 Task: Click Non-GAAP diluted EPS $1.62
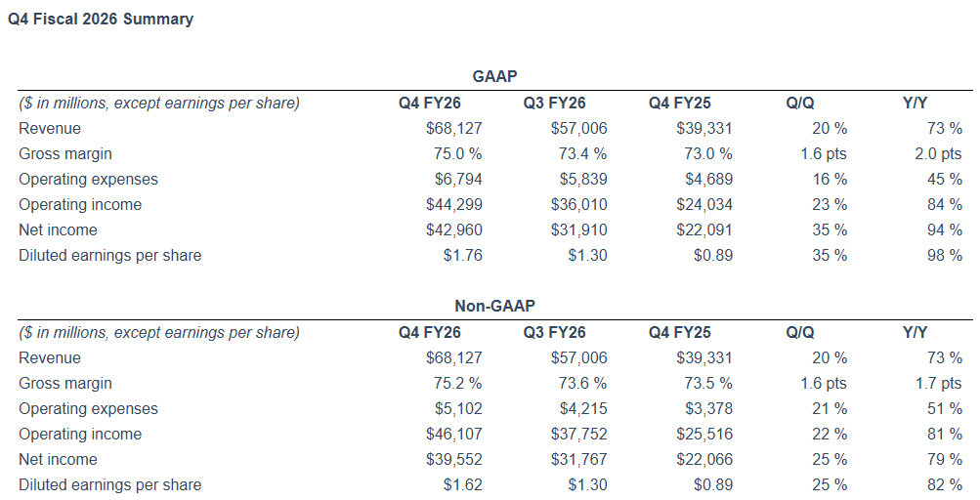462,485
